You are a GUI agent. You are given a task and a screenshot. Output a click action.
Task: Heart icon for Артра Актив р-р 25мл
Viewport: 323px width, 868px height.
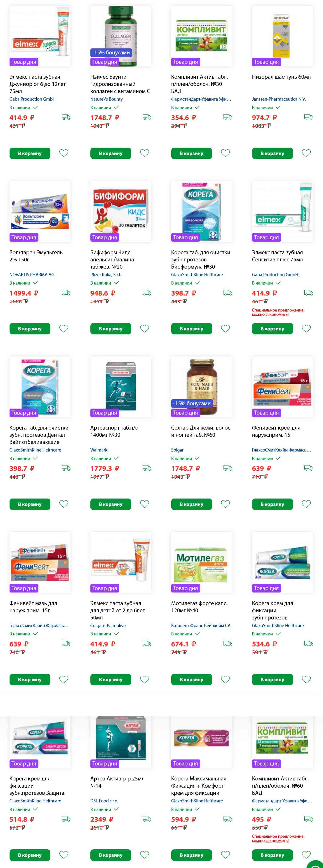tap(145, 854)
